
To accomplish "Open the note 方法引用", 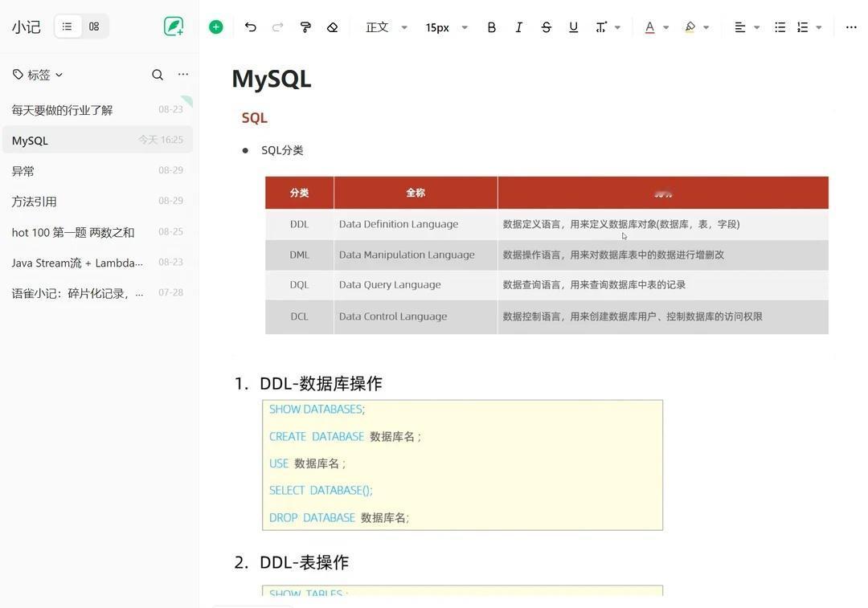I will pos(97,201).
